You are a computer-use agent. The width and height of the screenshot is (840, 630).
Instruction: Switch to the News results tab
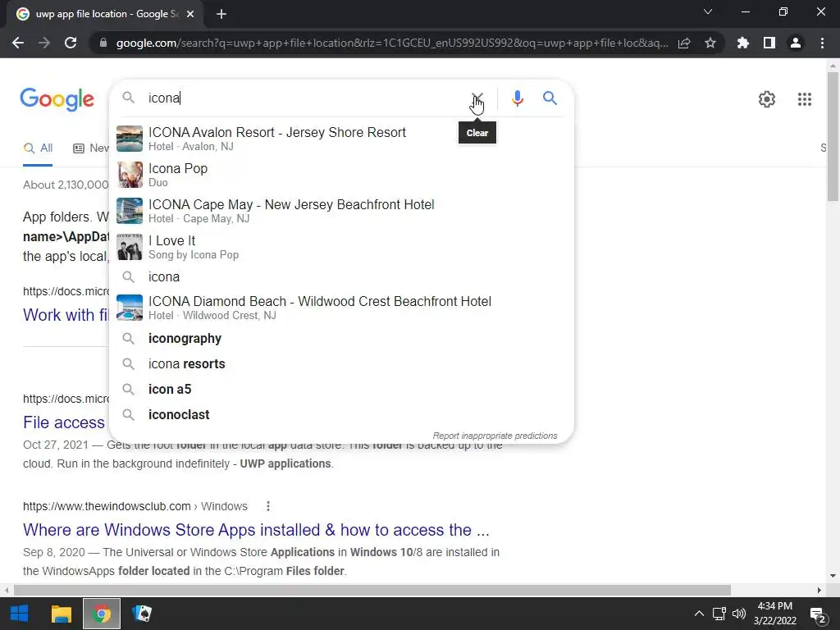click(90, 148)
